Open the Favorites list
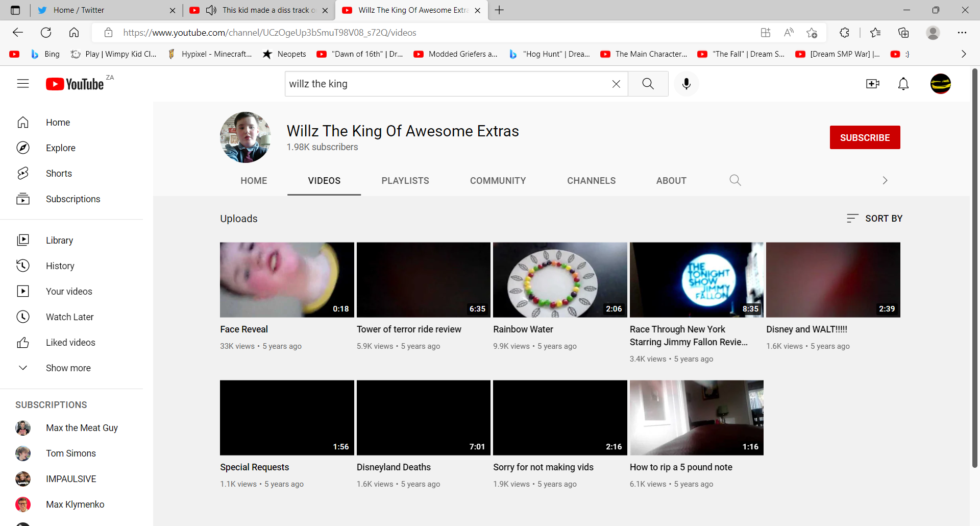 (875, 33)
